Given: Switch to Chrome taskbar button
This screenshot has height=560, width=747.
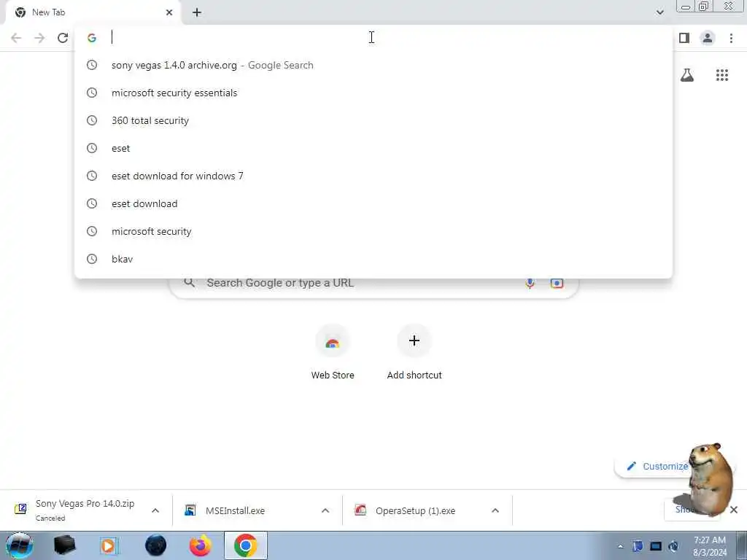Looking at the screenshot, I should (x=246, y=545).
